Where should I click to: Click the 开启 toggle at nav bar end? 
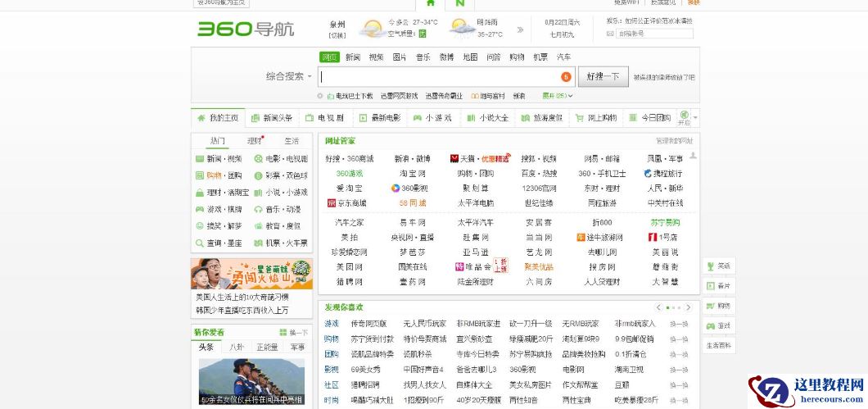(x=685, y=118)
